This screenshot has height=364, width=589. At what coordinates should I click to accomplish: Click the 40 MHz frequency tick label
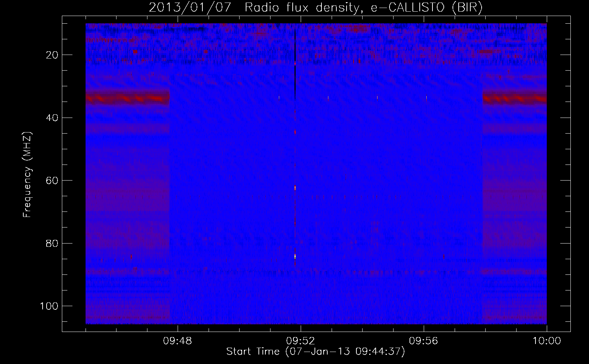pyautogui.click(x=52, y=118)
